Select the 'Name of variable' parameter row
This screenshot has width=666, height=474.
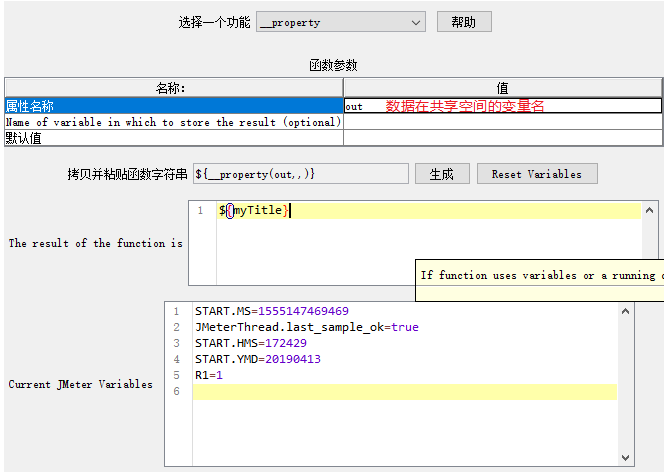[173, 122]
